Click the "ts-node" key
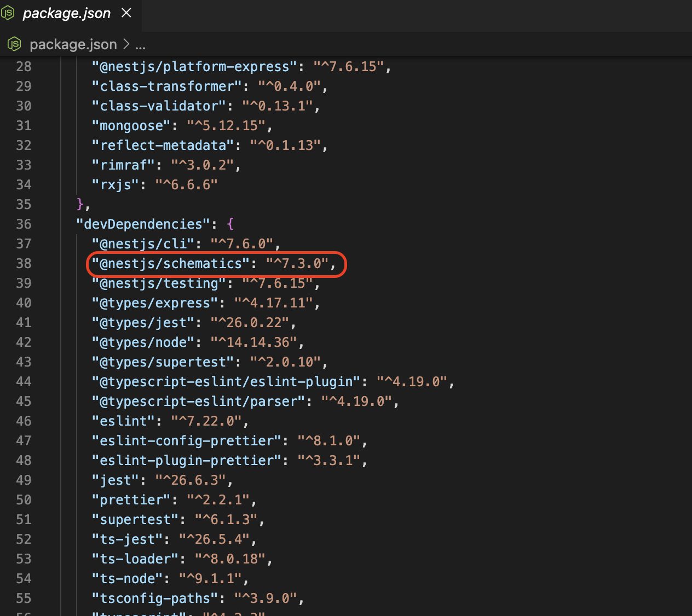The width and height of the screenshot is (692, 616). (x=128, y=578)
